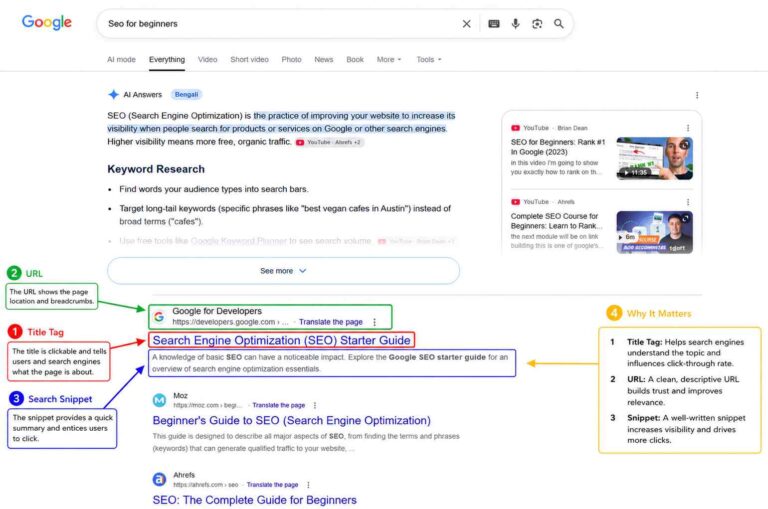Open AI Answers three-dot options menu
Image resolution: width=768 pixels, height=509 pixels.
click(x=697, y=95)
